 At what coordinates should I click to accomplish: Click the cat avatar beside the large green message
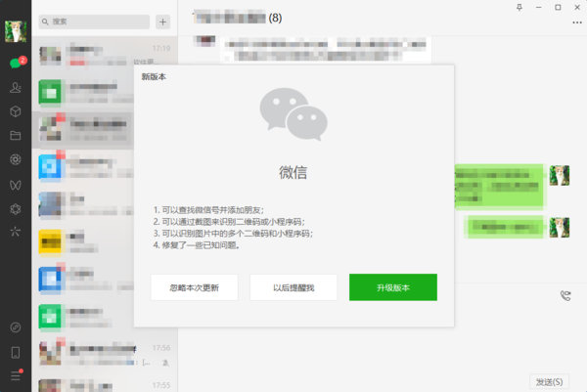(560, 175)
